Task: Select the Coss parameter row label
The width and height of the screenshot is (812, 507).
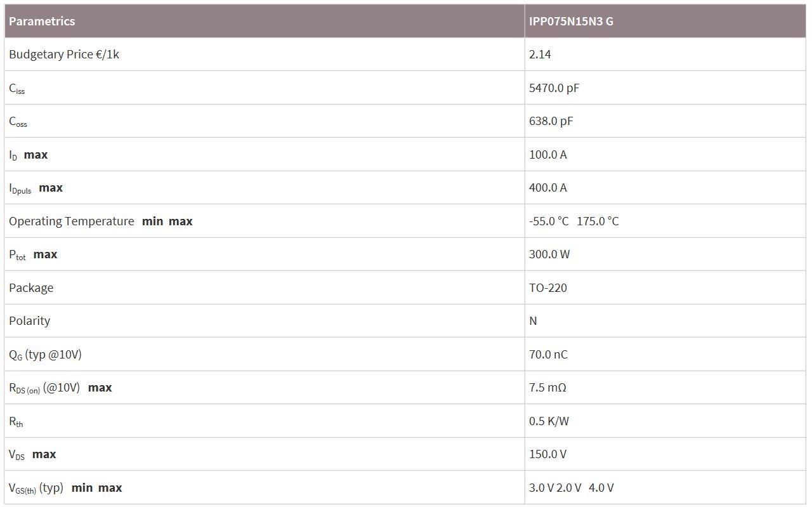Action: pyautogui.click(x=18, y=121)
